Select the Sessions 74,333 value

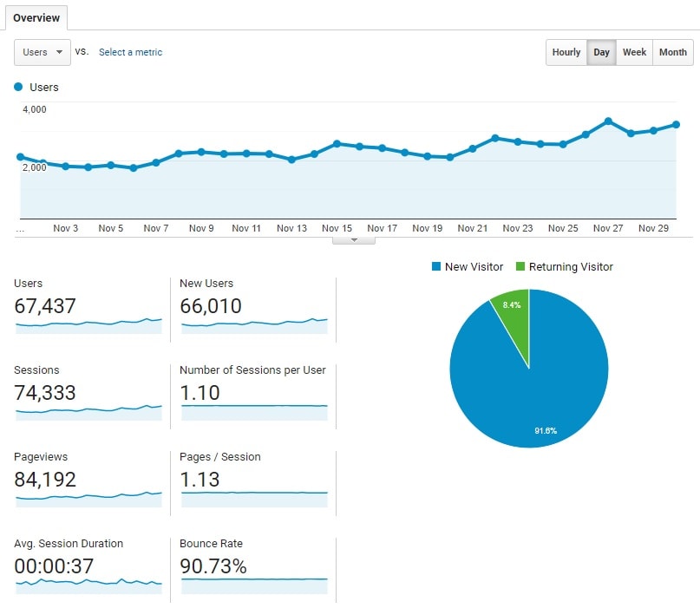click(x=45, y=393)
